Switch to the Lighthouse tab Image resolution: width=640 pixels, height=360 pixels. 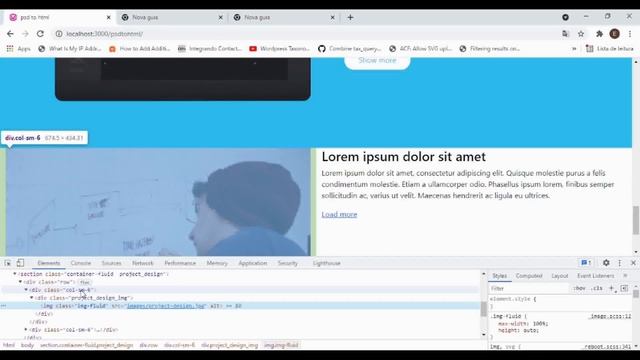point(327,263)
